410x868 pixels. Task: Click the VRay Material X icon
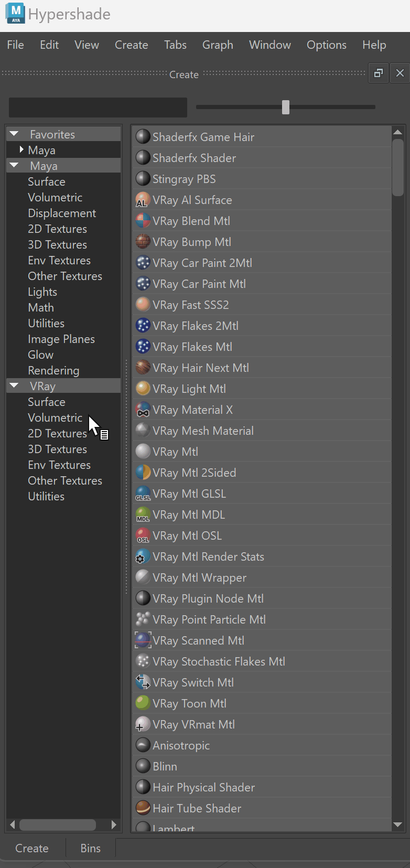[x=143, y=410]
